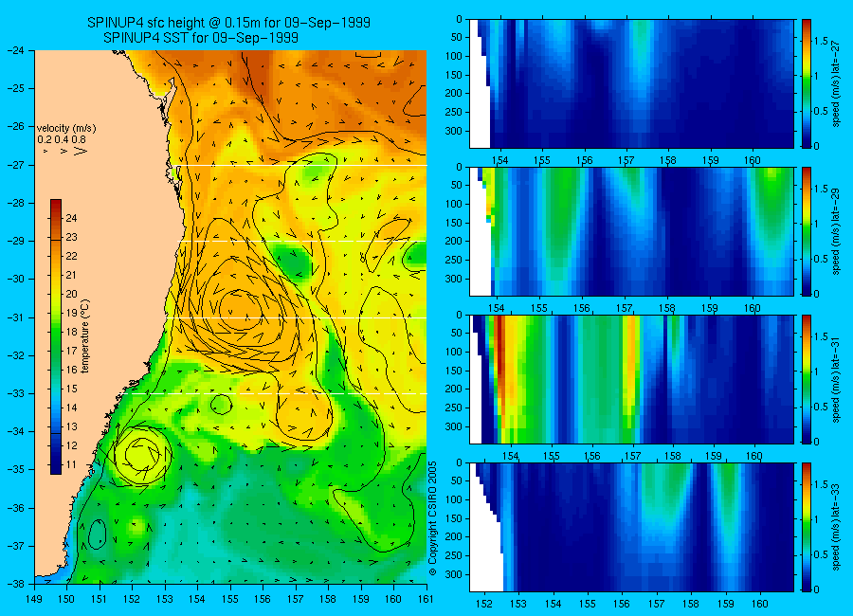Click the SPINUP4 sfc height title text
This screenshot has height=616, width=853.
click(228, 23)
